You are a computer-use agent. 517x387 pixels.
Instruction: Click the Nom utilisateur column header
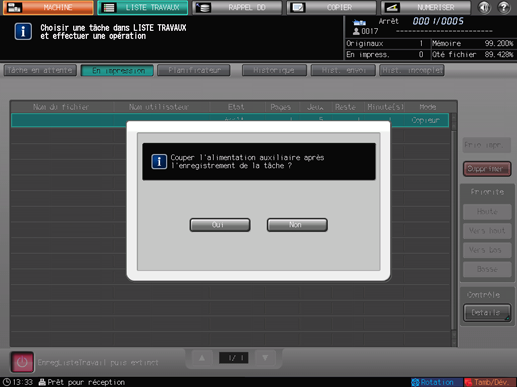[159, 107]
